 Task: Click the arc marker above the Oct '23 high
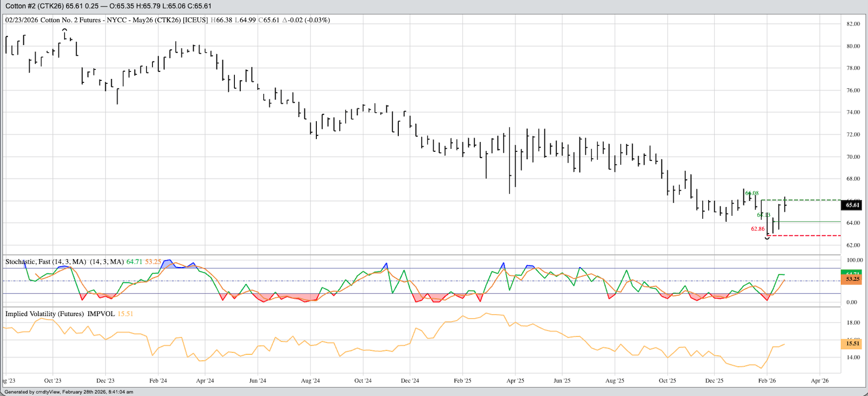[65, 30]
